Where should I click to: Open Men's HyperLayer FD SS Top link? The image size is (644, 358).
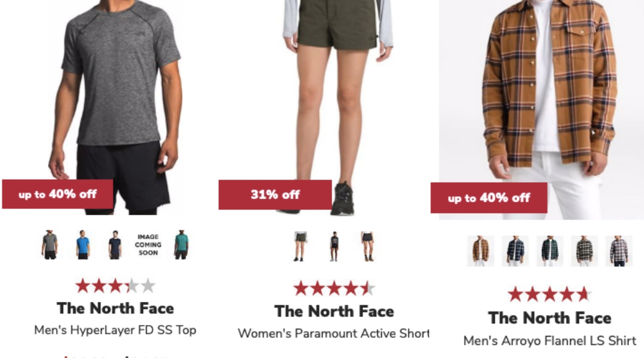115,330
